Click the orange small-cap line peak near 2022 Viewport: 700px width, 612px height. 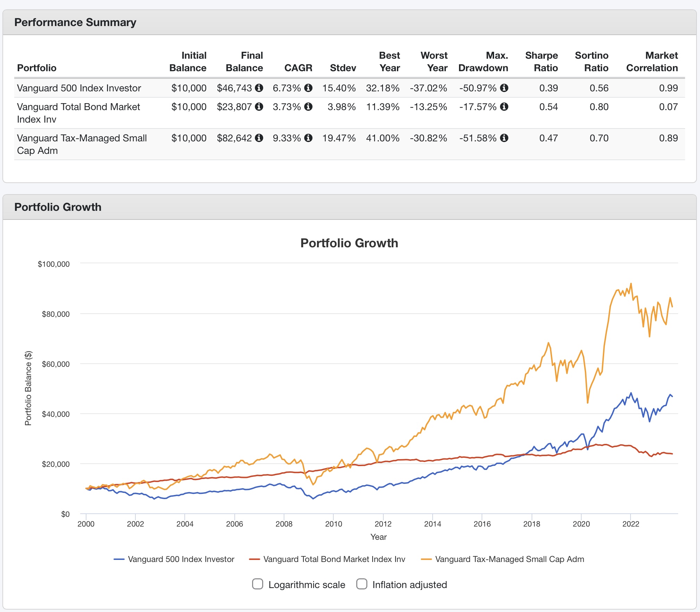[631, 284]
